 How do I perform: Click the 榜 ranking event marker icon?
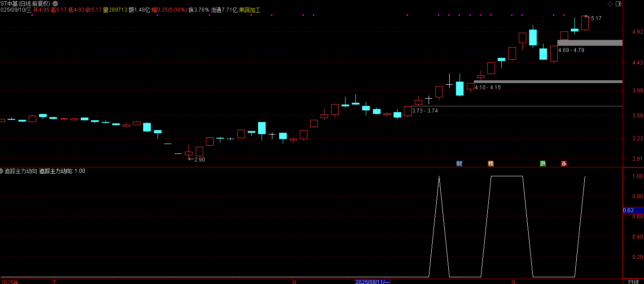tap(491, 164)
